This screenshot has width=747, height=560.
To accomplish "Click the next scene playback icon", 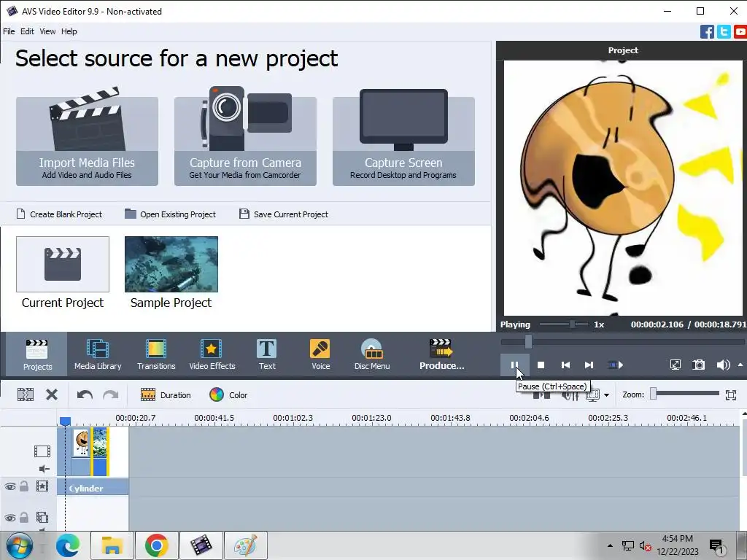I will [616, 365].
